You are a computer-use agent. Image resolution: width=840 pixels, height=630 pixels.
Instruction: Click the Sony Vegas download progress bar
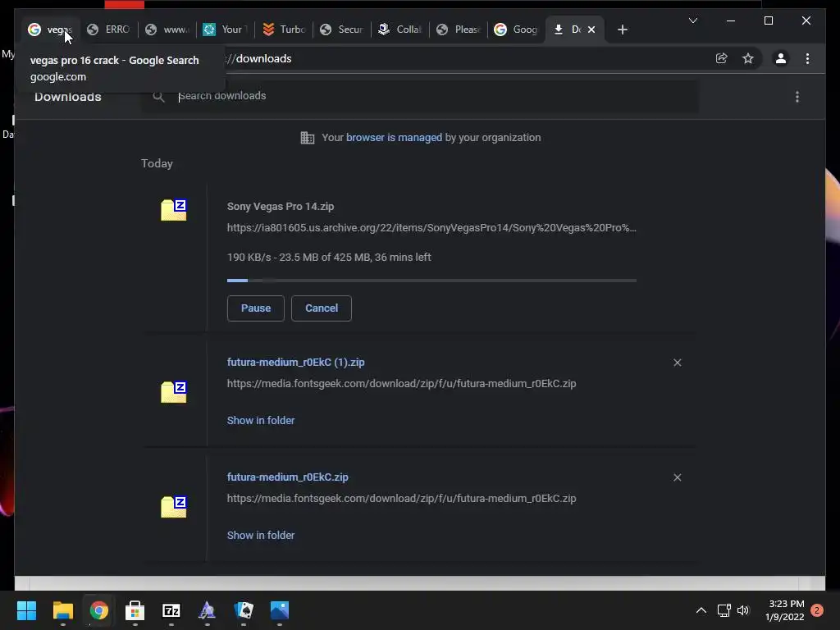coord(431,281)
